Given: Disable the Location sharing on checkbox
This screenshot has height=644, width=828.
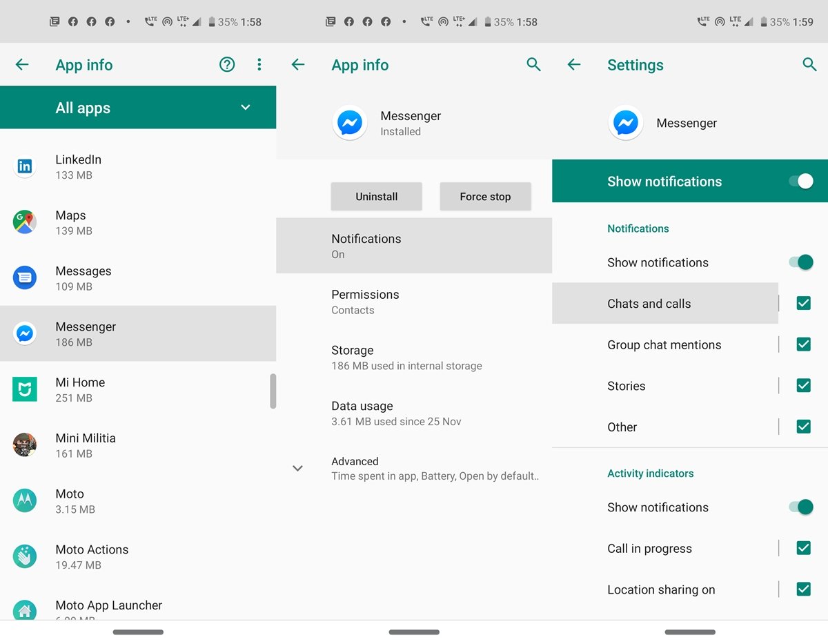Looking at the screenshot, I should (x=803, y=589).
